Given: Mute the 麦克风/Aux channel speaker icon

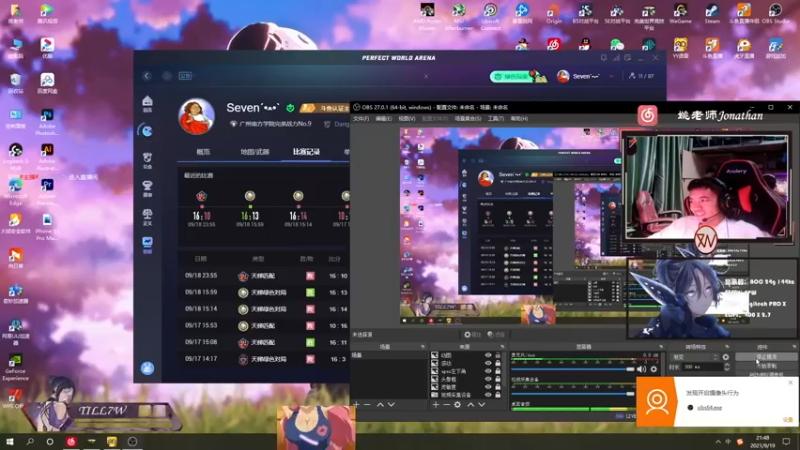Looking at the screenshot, I should tap(641, 369).
